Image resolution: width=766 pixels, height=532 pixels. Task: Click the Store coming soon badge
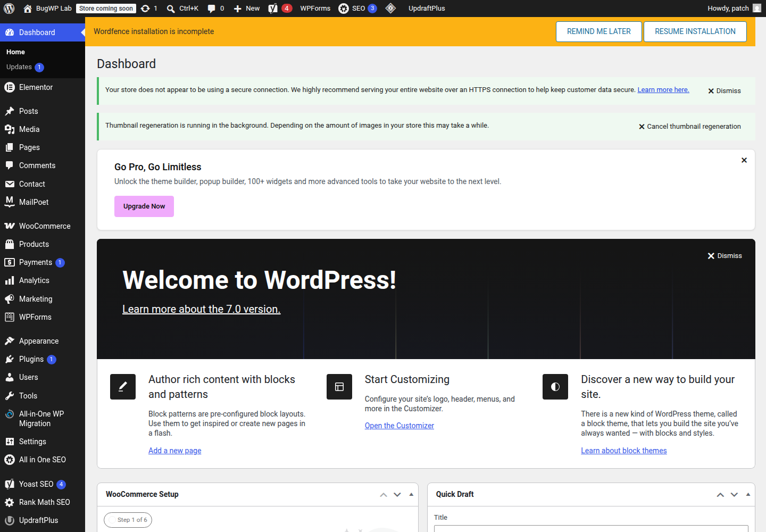106,9
